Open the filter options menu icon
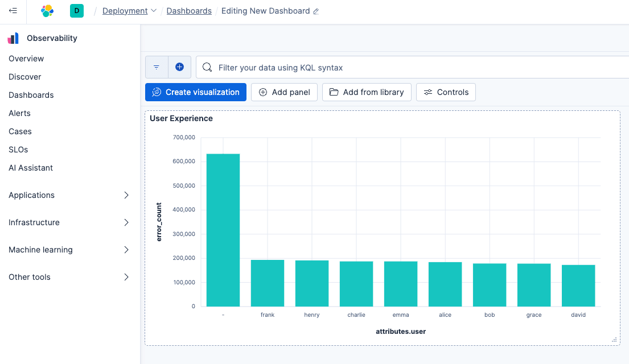 pyautogui.click(x=157, y=67)
